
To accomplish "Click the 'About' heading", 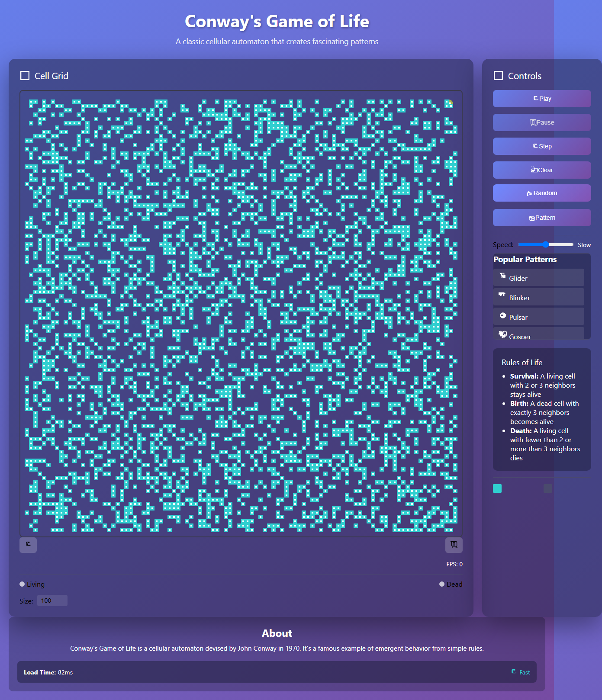I will coord(277,633).
